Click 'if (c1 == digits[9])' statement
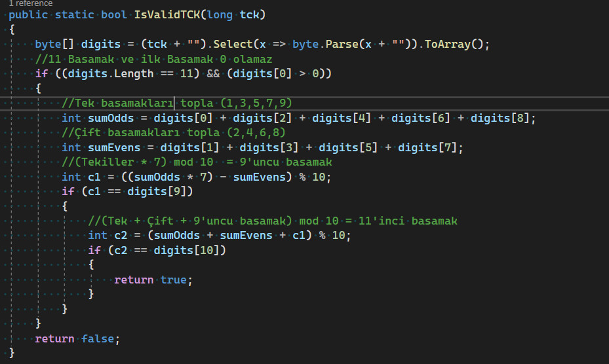This screenshot has width=609, height=364. point(127,192)
